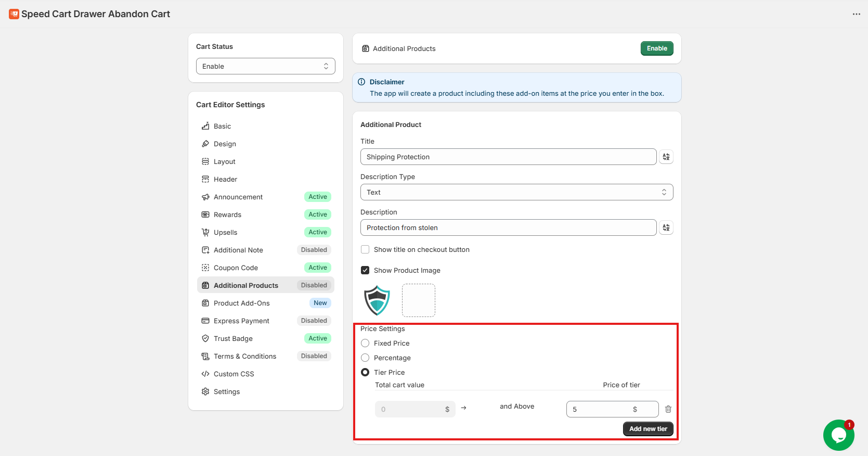This screenshot has width=868, height=456.
Task: Uncheck the Show Product Image checkbox
Action: (365, 271)
